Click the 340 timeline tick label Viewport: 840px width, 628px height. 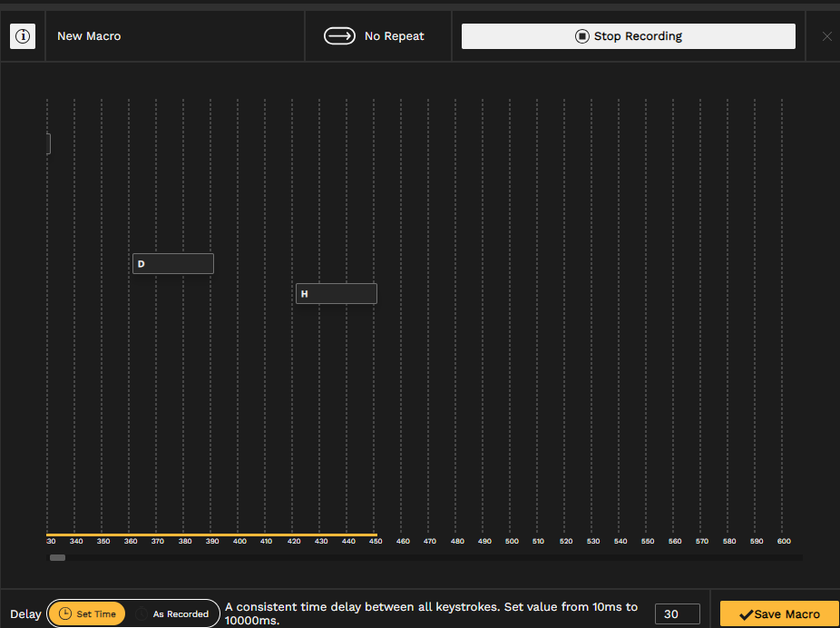[76, 541]
